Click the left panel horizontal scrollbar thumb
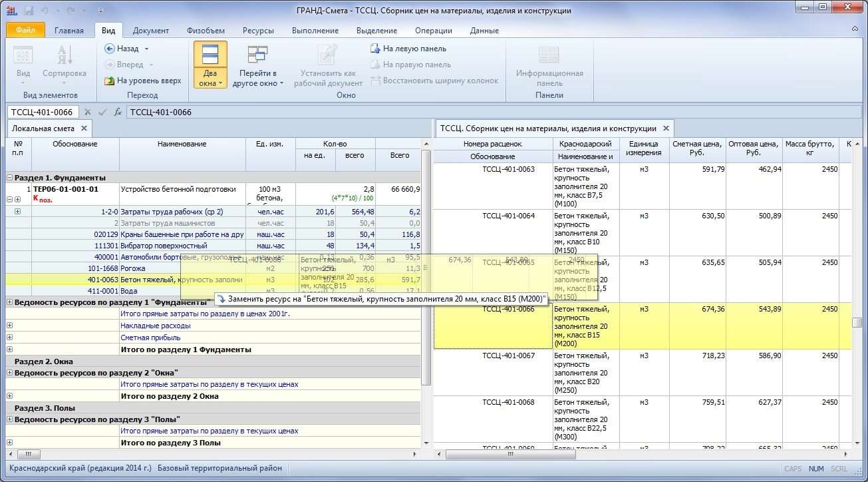This screenshot has height=482, width=868. pos(28,455)
